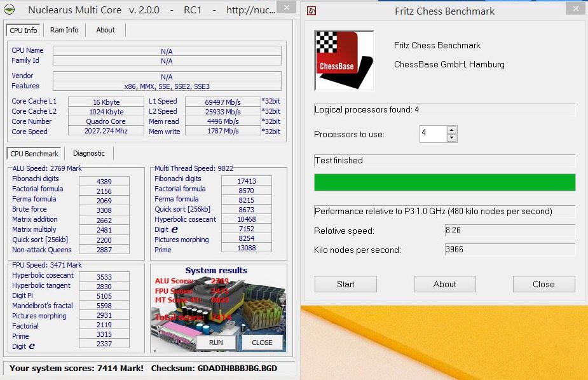Click Non-attack Queens score 2887
The image size is (588, 380).
[x=104, y=249]
